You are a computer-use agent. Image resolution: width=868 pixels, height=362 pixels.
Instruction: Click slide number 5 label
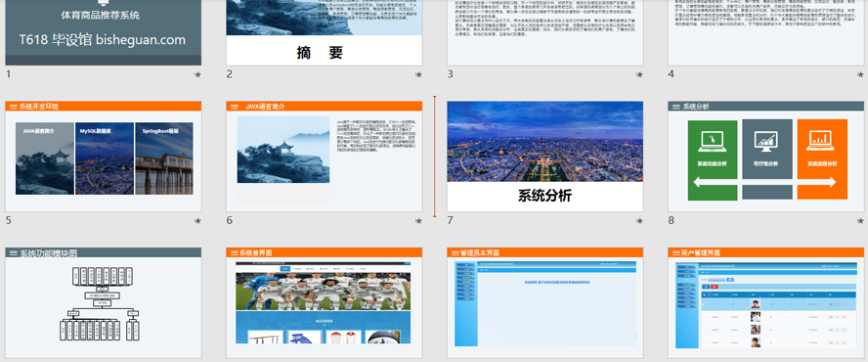tap(8, 221)
